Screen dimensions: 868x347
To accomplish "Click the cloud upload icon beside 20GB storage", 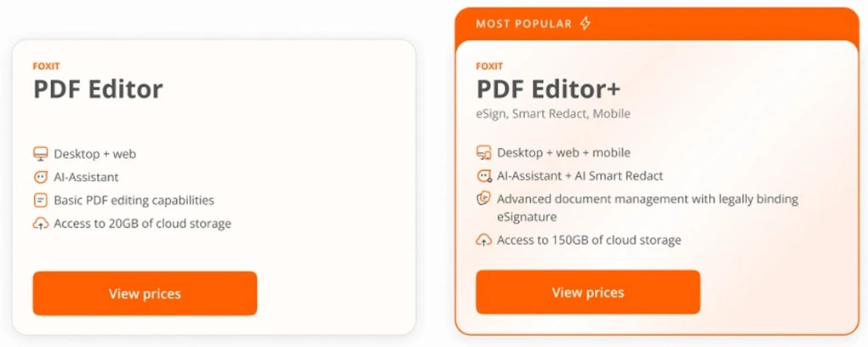I will tap(40, 224).
